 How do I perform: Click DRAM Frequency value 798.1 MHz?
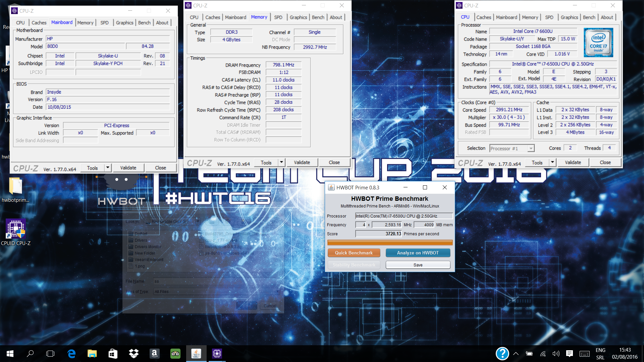(x=283, y=65)
